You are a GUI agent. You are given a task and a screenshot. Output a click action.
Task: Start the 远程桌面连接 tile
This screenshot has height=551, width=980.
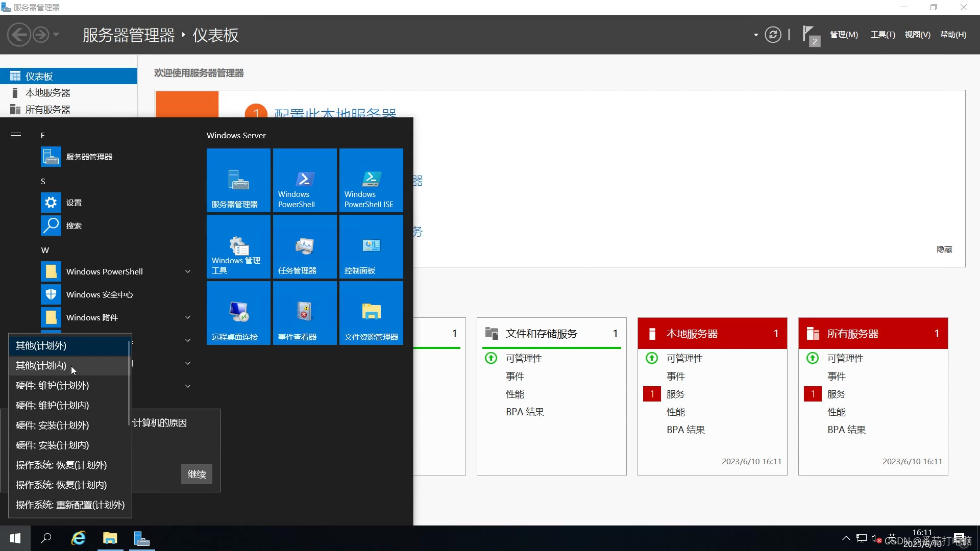click(x=238, y=313)
